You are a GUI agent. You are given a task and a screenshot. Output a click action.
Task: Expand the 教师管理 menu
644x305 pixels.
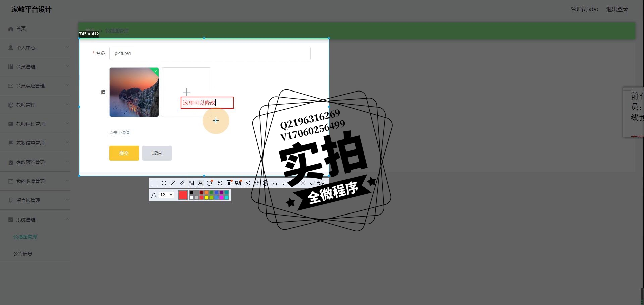tap(35, 105)
